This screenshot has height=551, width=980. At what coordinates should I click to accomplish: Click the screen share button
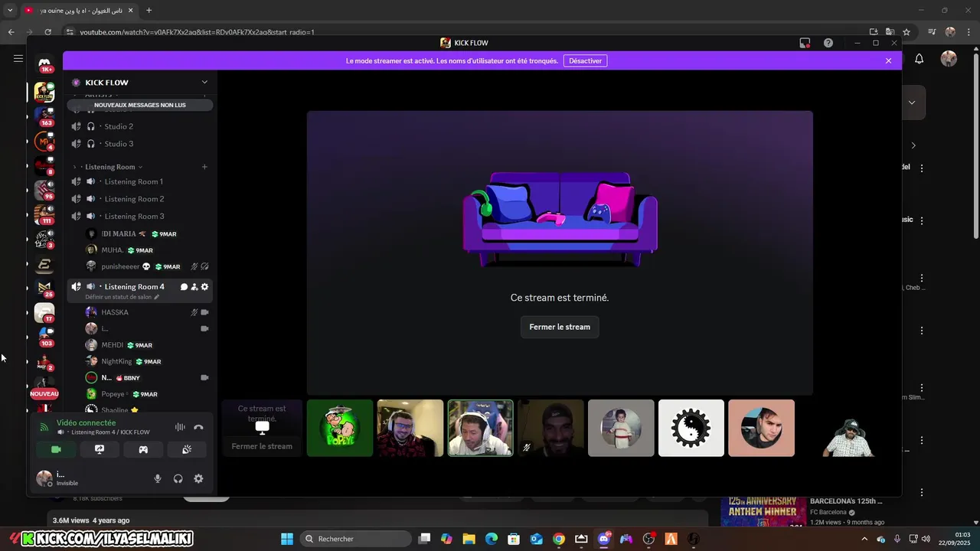coord(100,449)
